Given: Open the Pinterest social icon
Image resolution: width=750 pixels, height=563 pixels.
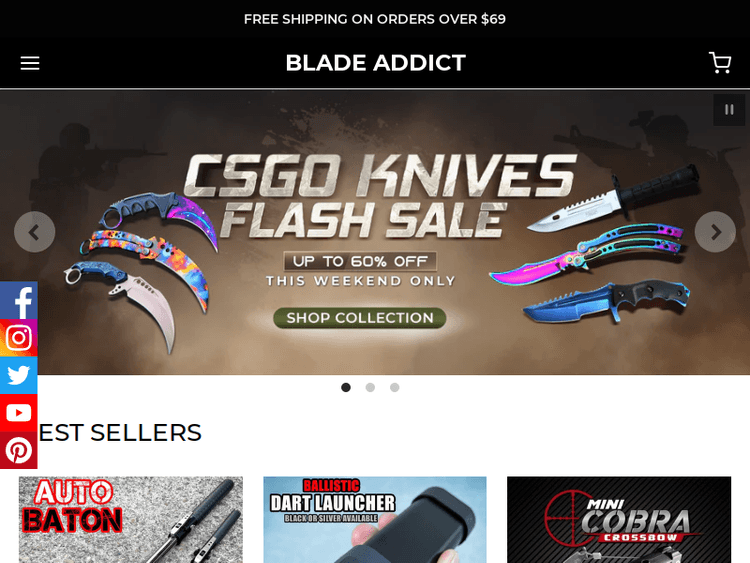Looking at the screenshot, I should coord(19,450).
